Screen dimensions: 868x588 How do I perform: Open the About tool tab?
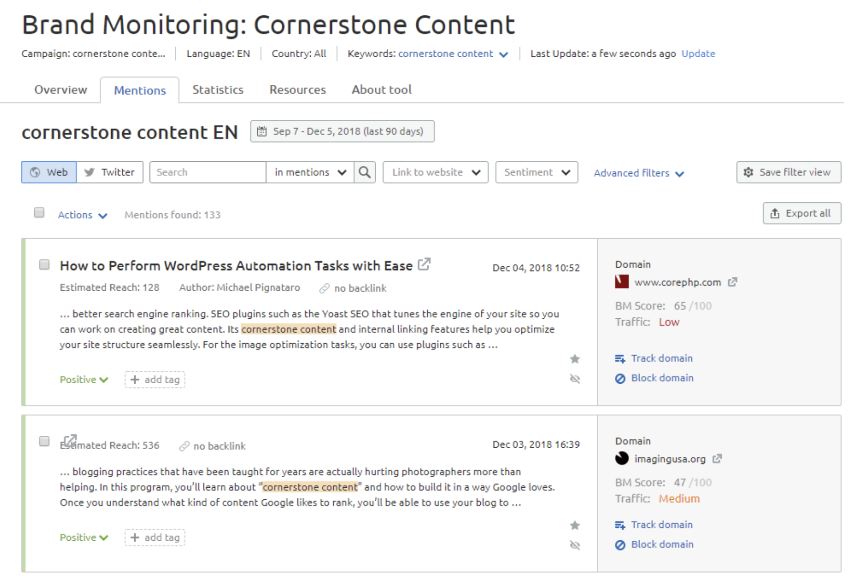tap(381, 90)
